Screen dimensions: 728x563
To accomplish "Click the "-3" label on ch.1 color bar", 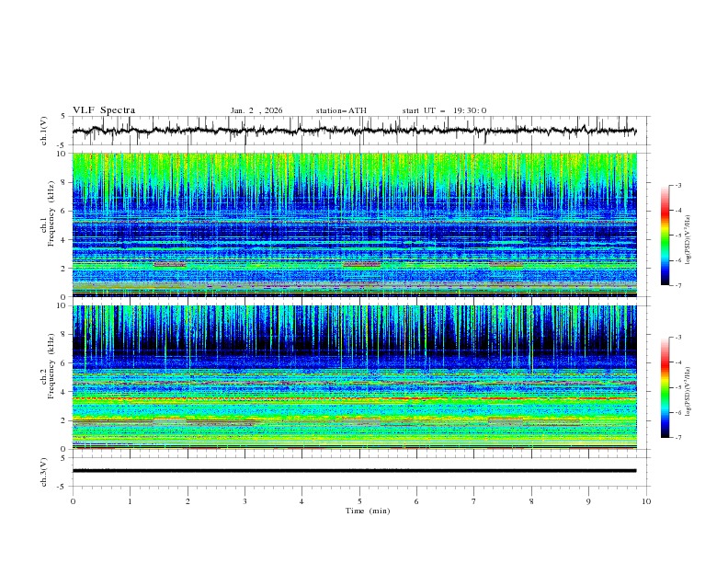I will coord(677,185).
